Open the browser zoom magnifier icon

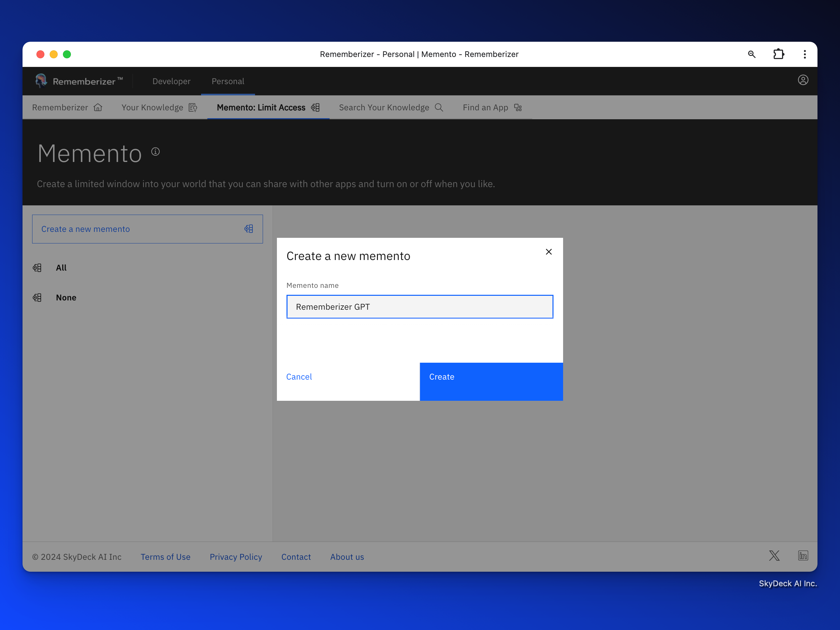click(752, 54)
